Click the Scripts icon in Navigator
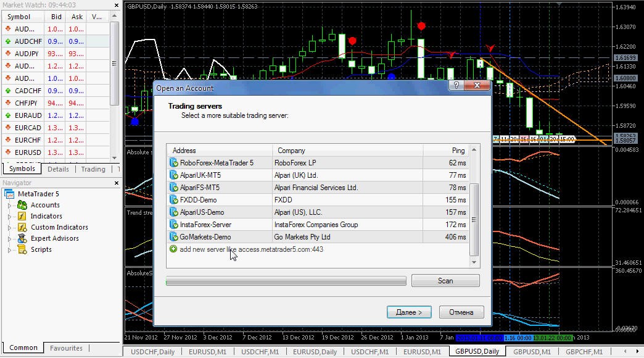 (22, 249)
